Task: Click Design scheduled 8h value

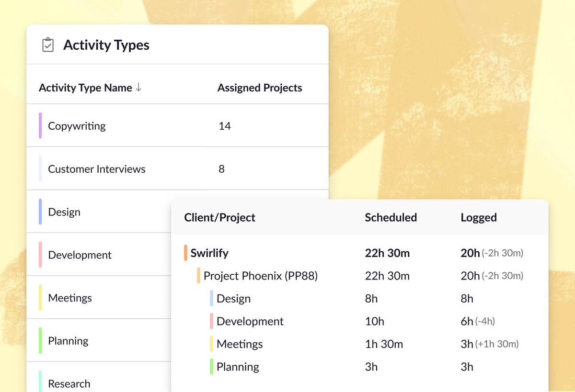Action: coord(371,299)
